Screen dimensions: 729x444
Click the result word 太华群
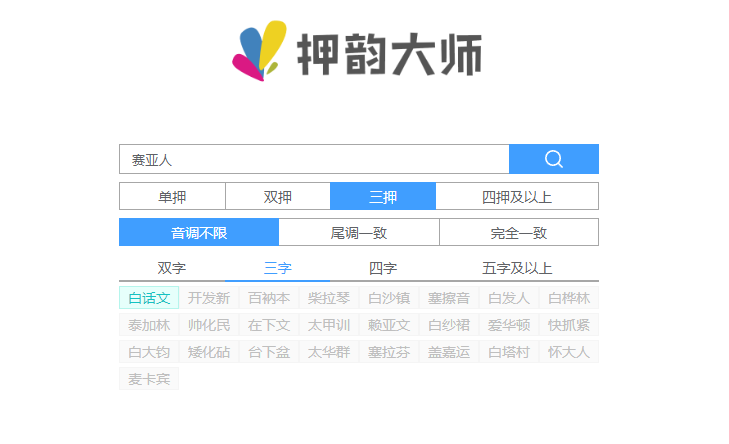pos(329,352)
